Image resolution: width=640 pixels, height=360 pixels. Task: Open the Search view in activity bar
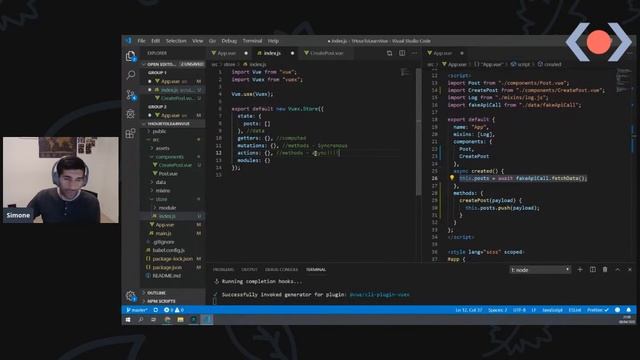(x=131, y=75)
